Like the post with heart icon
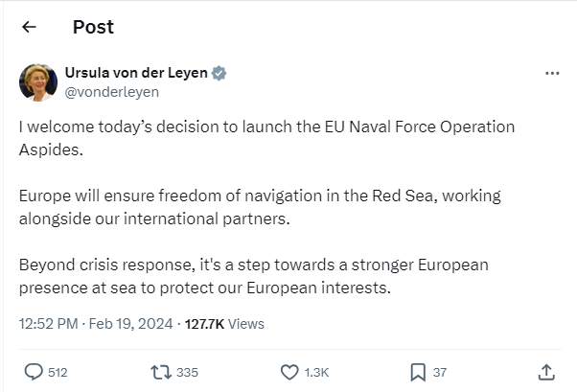The image size is (577, 392). [290, 371]
